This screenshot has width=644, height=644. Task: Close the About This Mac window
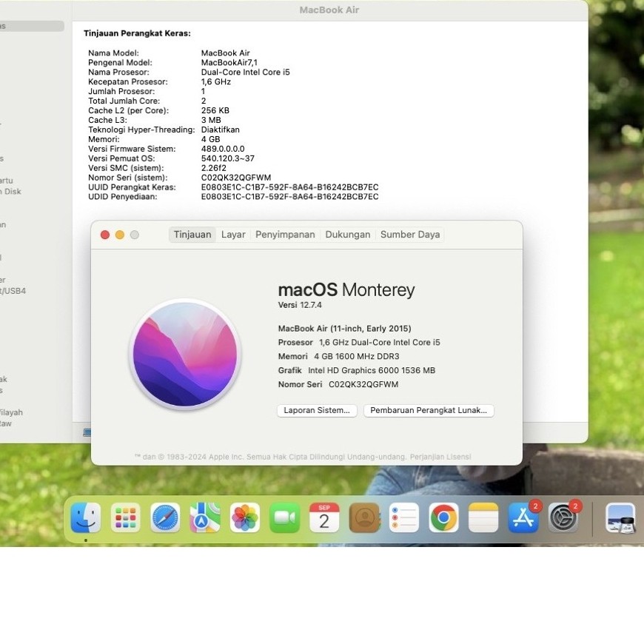pos(105,235)
